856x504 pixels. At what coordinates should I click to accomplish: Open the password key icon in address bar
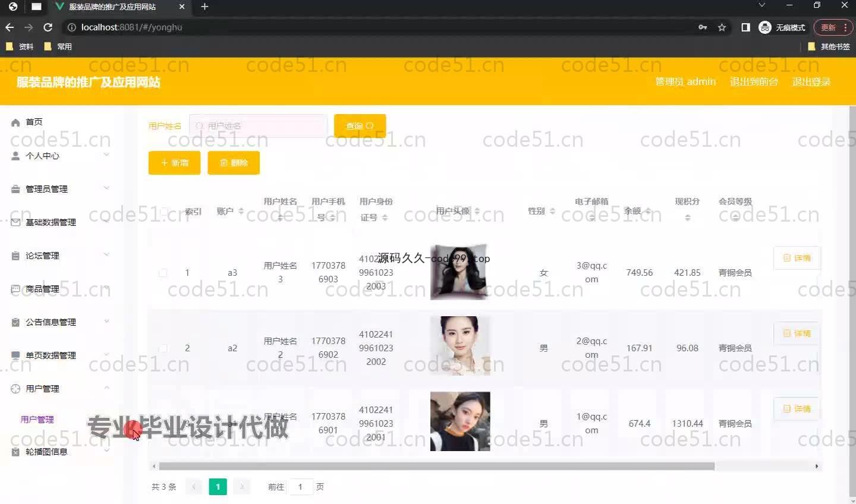(x=703, y=27)
